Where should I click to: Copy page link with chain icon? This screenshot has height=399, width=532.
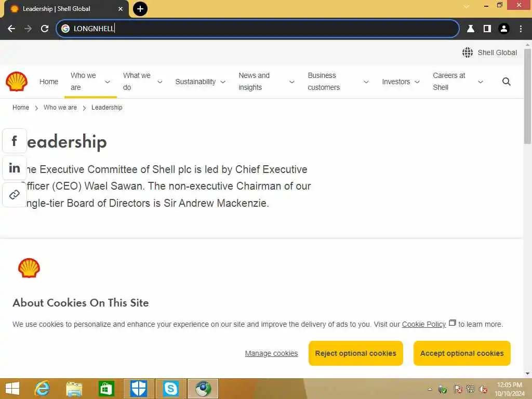[14, 195]
